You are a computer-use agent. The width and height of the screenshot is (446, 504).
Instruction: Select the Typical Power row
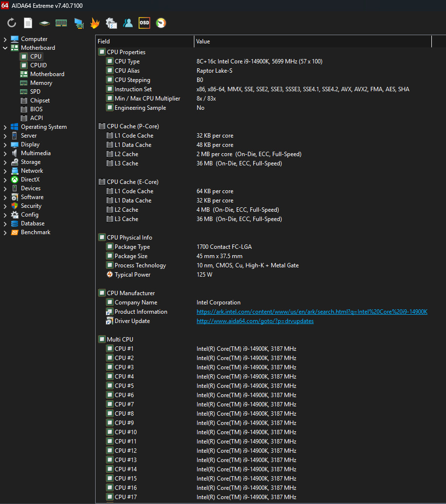[x=270, y=275]
